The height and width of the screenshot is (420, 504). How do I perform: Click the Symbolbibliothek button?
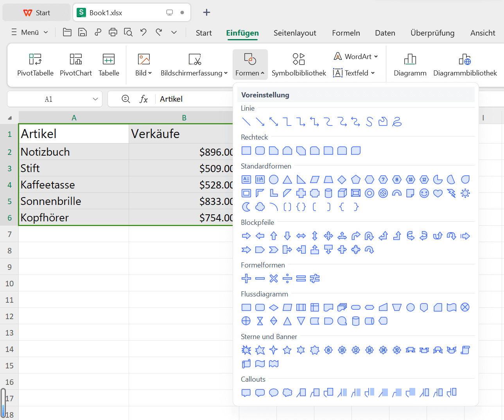click(x=299, y=65)
